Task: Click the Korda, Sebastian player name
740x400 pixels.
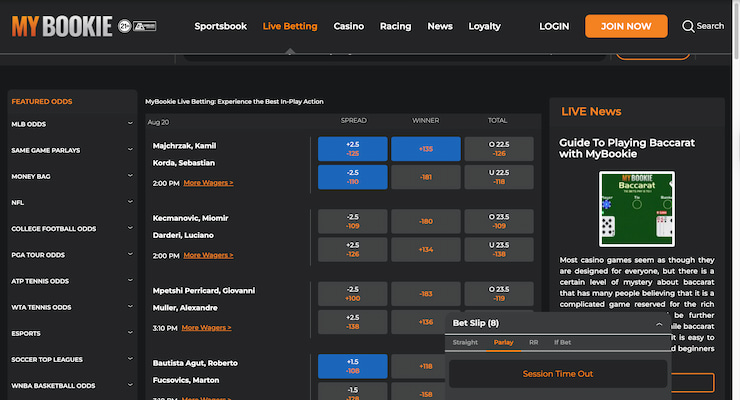Action: (x=184, y=163)
